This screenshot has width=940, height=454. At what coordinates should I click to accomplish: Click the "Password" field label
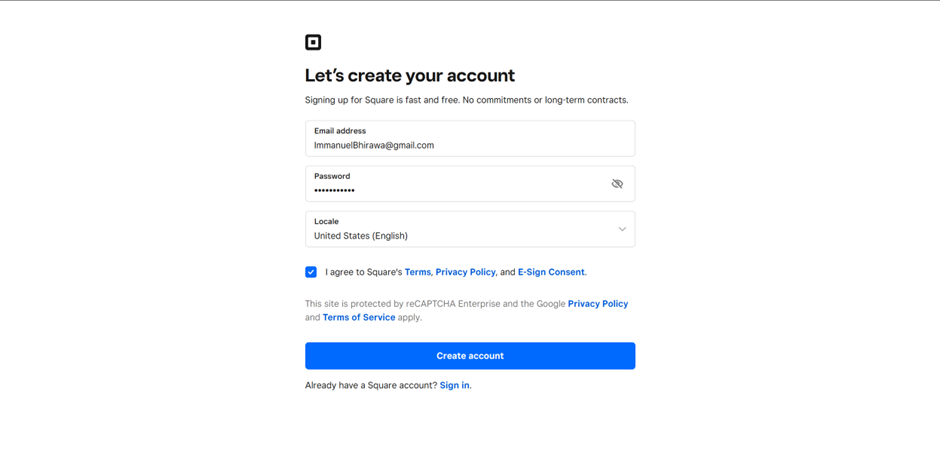332,176
